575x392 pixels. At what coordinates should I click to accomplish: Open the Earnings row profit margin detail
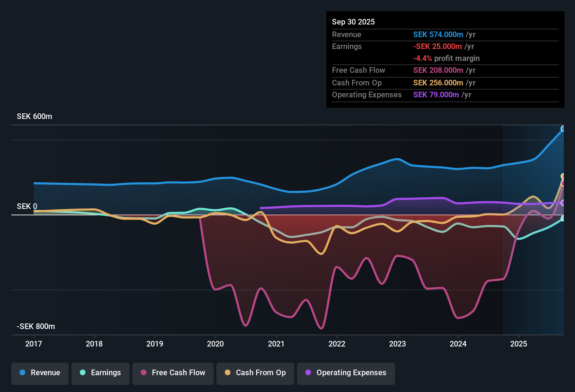coord(446,58)
